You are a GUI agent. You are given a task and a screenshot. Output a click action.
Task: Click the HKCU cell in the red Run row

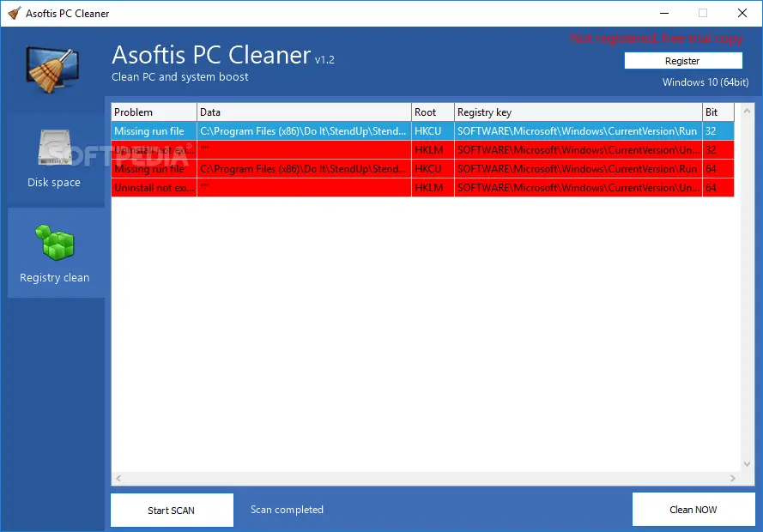point(433,169)
